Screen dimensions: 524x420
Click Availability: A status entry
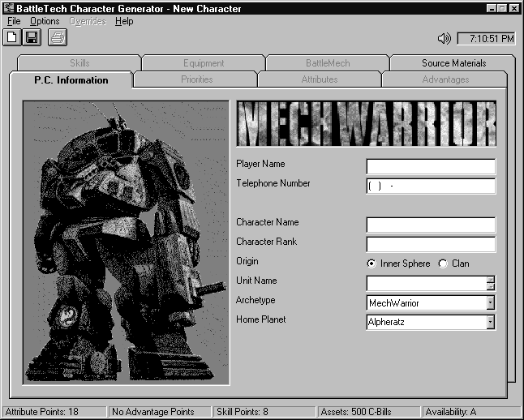tap(471, 412)
